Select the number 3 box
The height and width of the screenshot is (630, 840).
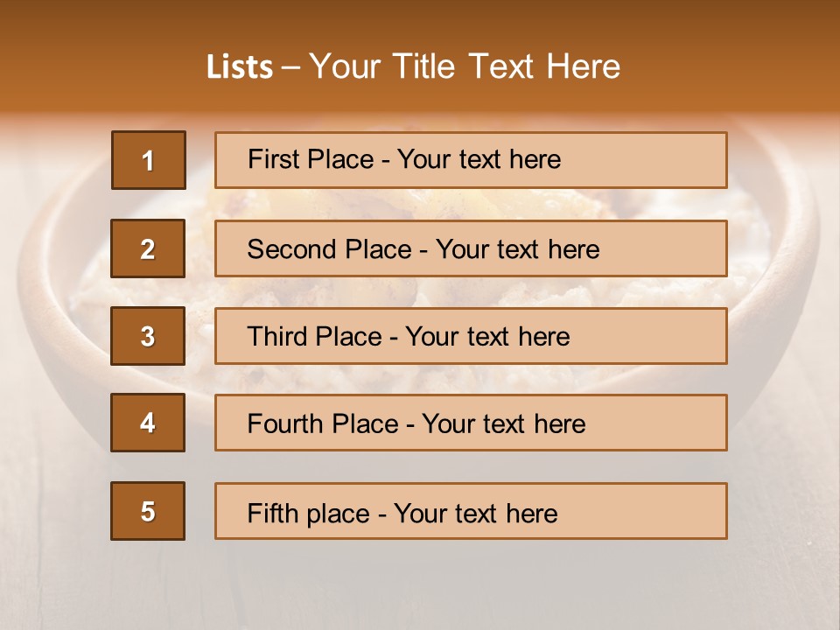(148, 336)
